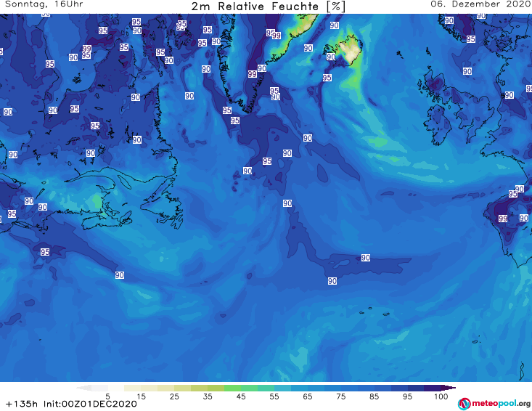Screen dimensions: 532x411
Task: Click the '75' value on the color scale
Action: tap(341, 396)
